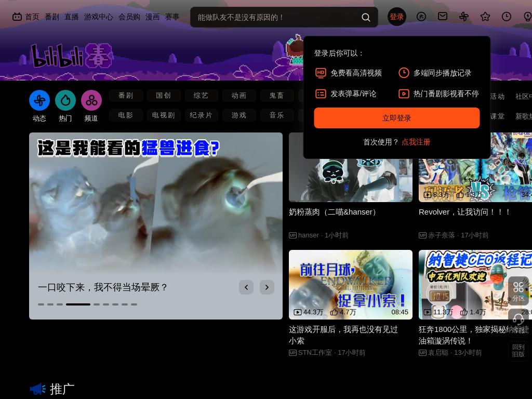Select the 游戏 category tag
The image size is (532, 399).
click(239, 115)
